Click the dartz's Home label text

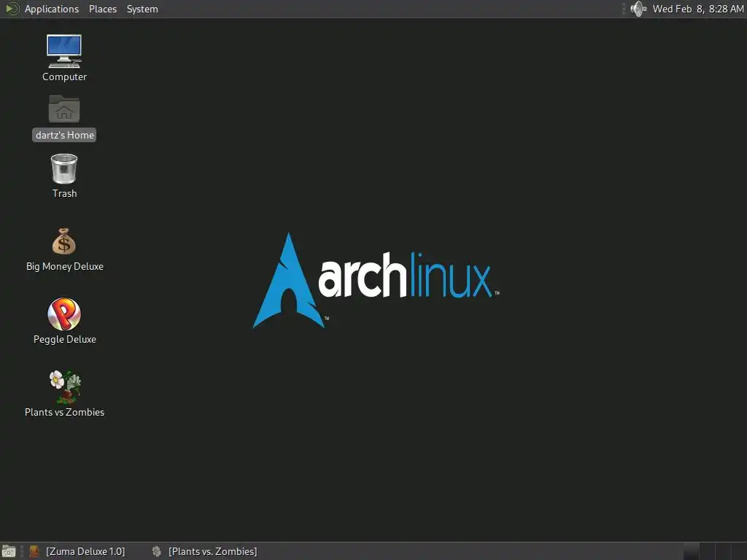[64, 135]
